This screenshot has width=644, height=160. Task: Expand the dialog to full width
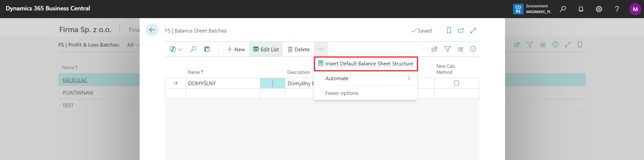click(473, 31)
